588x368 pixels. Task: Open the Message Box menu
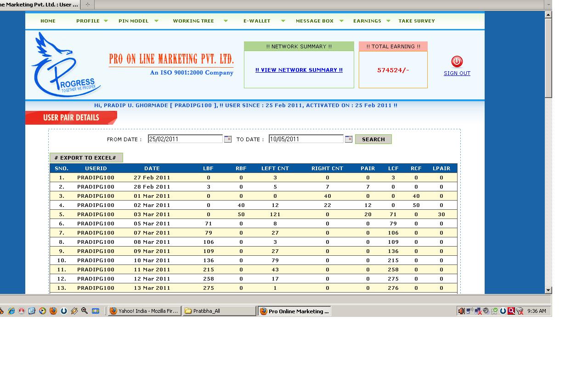pos(315,21)
